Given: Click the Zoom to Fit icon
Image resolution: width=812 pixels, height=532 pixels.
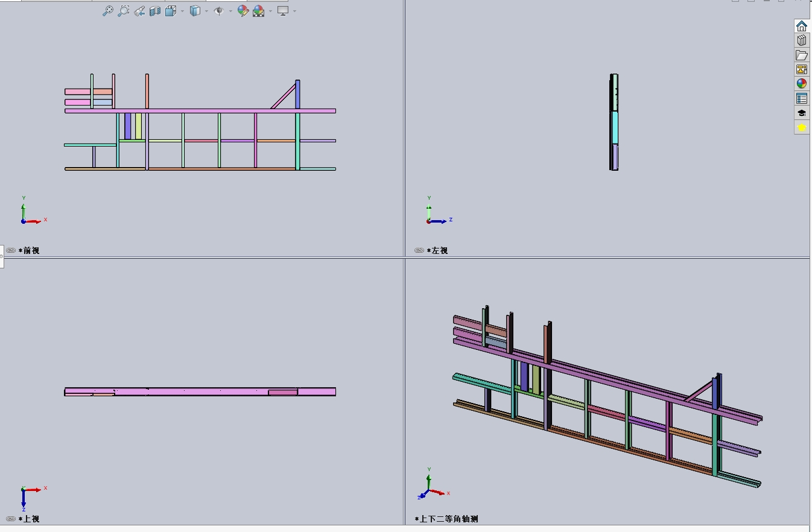Looking at the screenshot, I should tap(107, 11).
